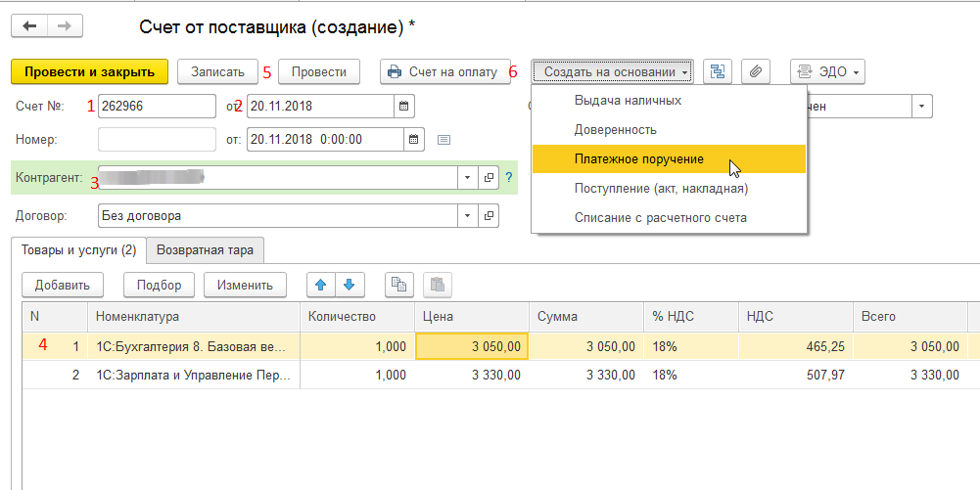Open the document structure icon

coord(720,71)
